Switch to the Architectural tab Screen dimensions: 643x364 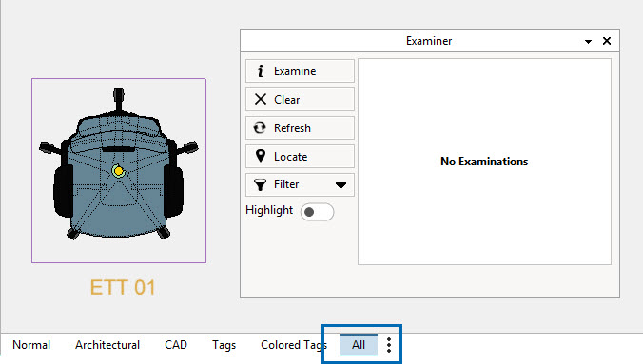107,345
